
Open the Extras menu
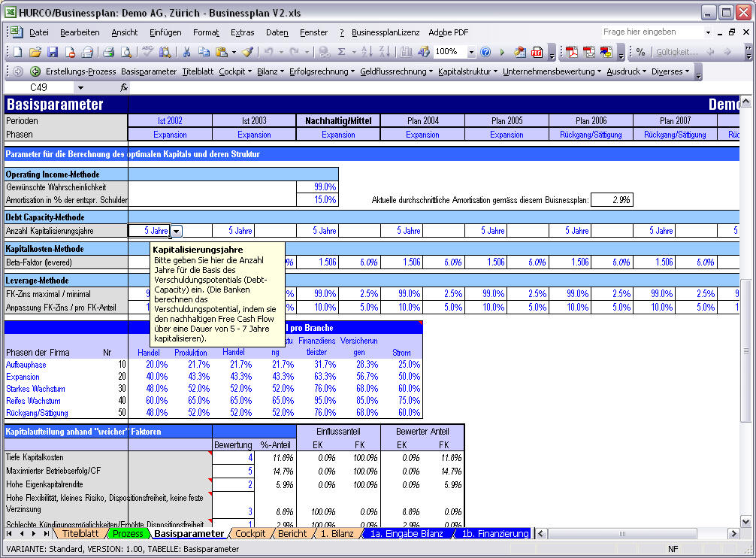[242, 32]
